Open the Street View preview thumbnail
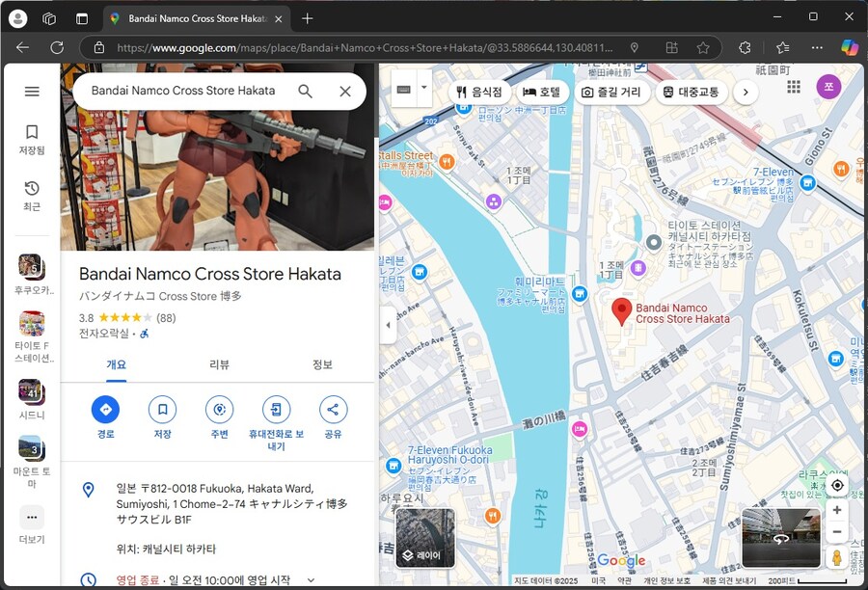The image size is (868, 590). (x=780, y=538)
